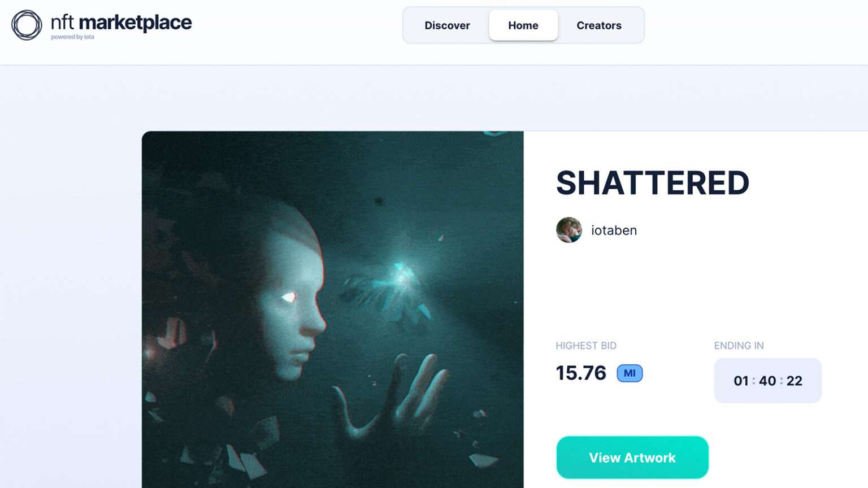Click the iotaben profile avatar
This screenshot has width=868, height=488.
tap(569, 230)
